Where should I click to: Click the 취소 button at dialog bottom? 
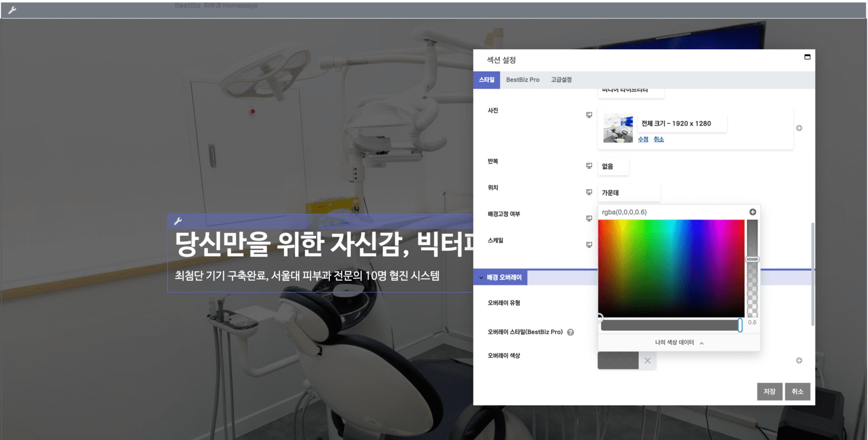[797, 391]
